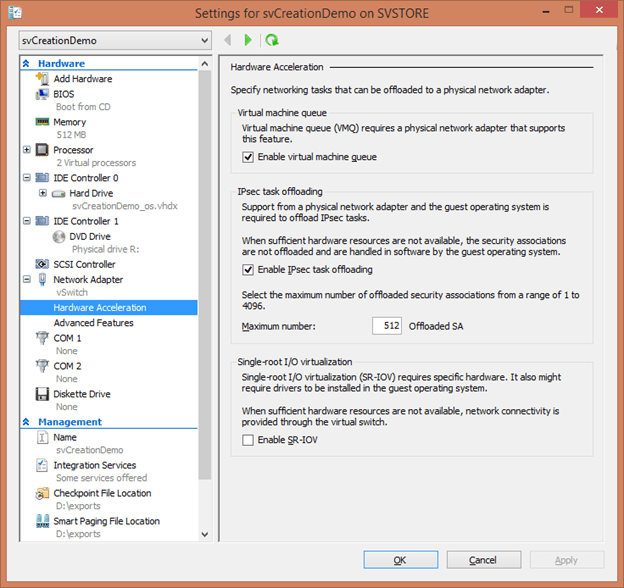Click the window icon in title bar
The width and height of the screenshot is (624, 588).
click(x=15, y=12)
